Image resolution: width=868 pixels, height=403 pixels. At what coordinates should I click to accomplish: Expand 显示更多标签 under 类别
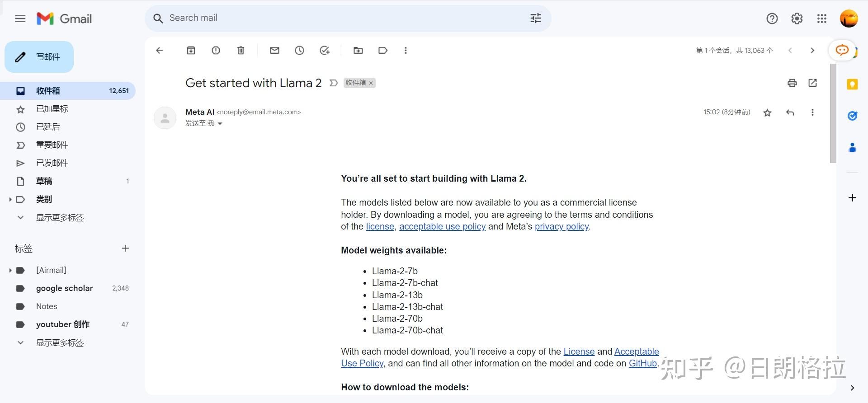(60, 218)
